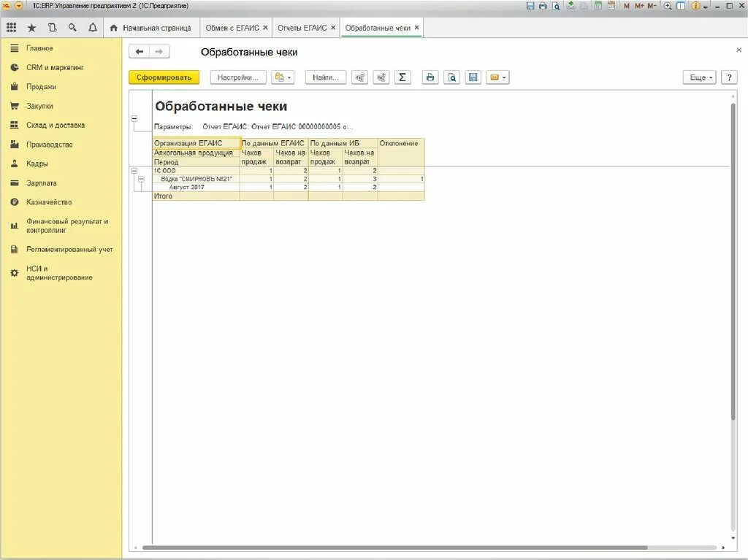Viewport: 748px width, 560px height.
Task: Open the Calculator icon in title bar
Action: pyautogui.click(x=598, y=6)
